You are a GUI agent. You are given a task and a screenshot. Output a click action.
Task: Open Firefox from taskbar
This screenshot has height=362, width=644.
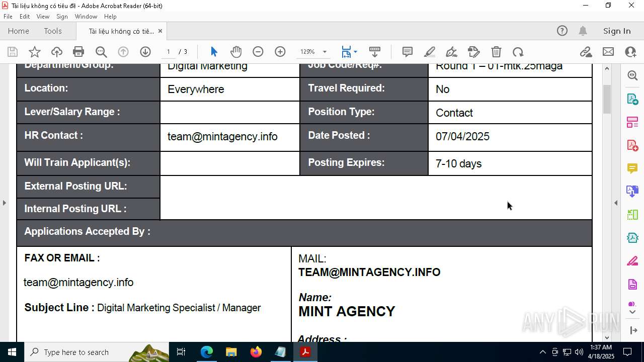tap(256, 352)
